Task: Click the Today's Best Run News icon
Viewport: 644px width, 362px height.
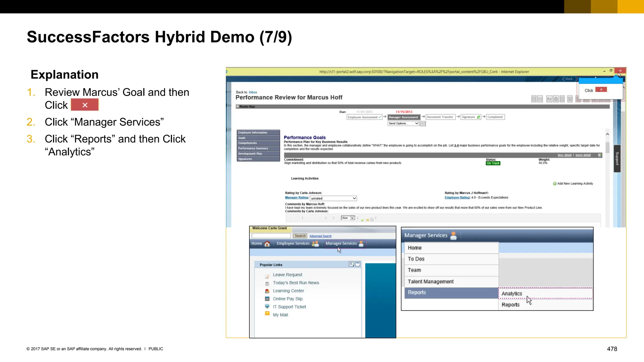Action: point(267,283)
